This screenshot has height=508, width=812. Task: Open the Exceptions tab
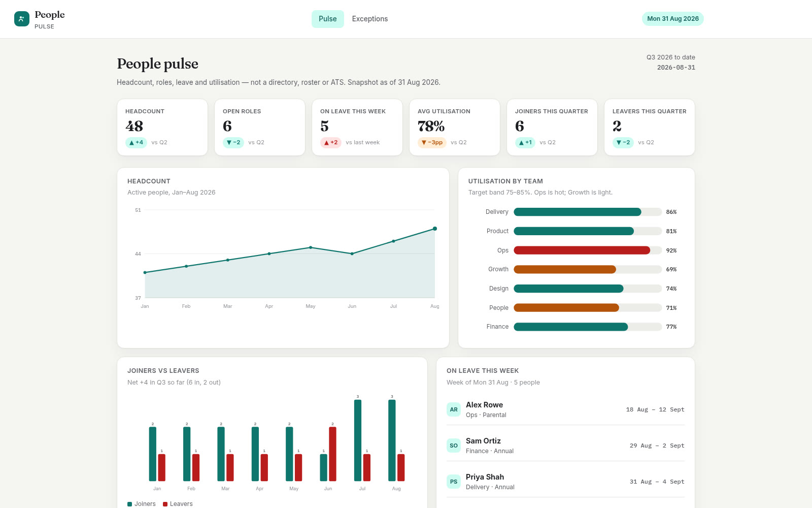(370, 19)
